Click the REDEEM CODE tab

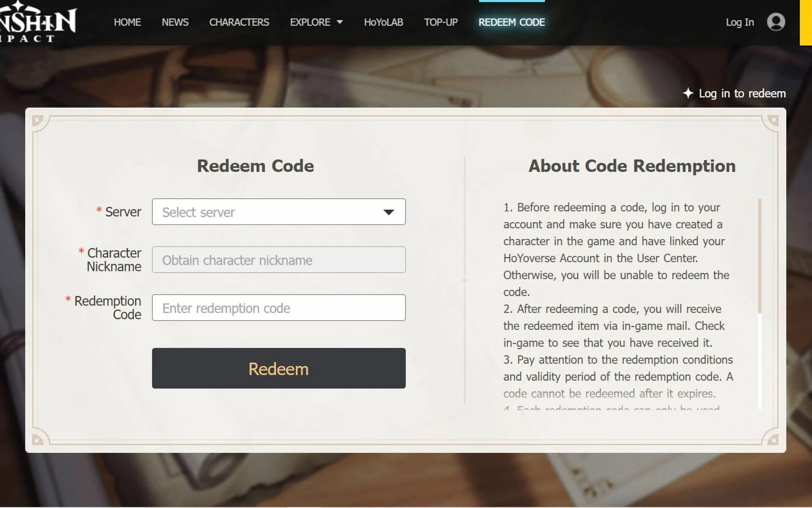tap(511, 22)
